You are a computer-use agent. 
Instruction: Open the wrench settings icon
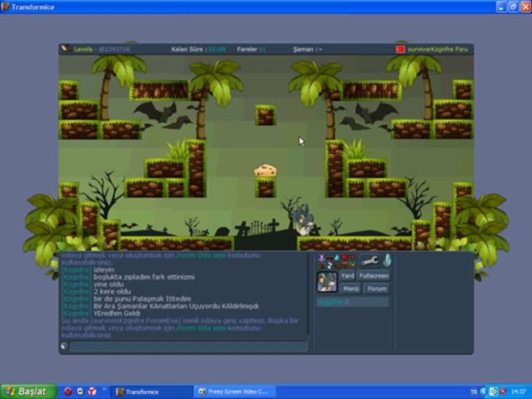tap(370, 261)
